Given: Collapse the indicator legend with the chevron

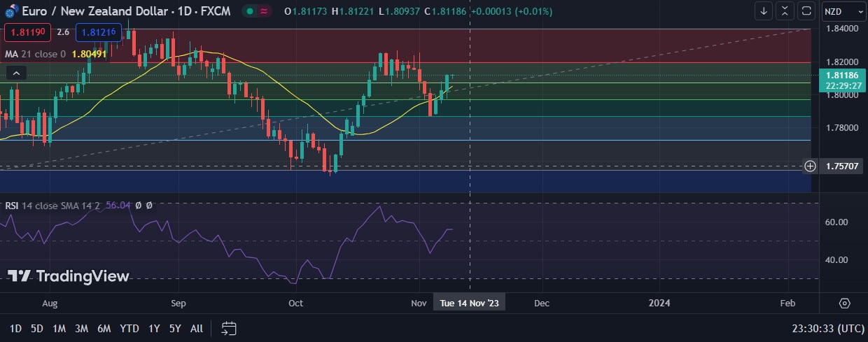Looking at the screenshot, I should [17, 73].
